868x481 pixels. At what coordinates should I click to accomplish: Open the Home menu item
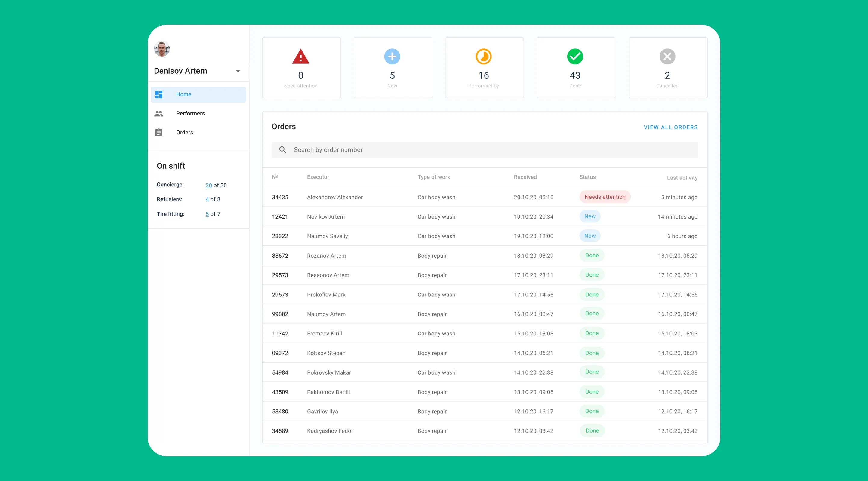coord(184,94)
